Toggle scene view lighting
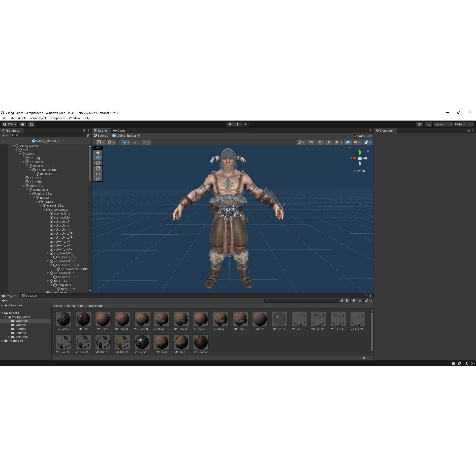This screenshot has height=476, width=476. click(x=320, y=142)
